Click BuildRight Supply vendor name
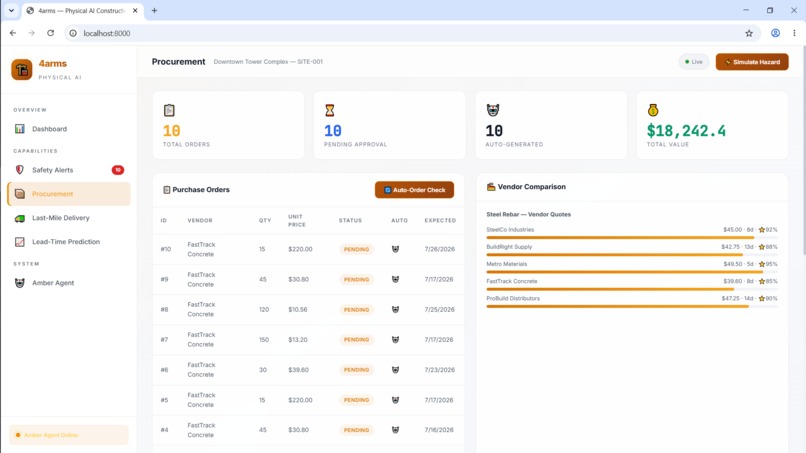 tap(509, 247)
